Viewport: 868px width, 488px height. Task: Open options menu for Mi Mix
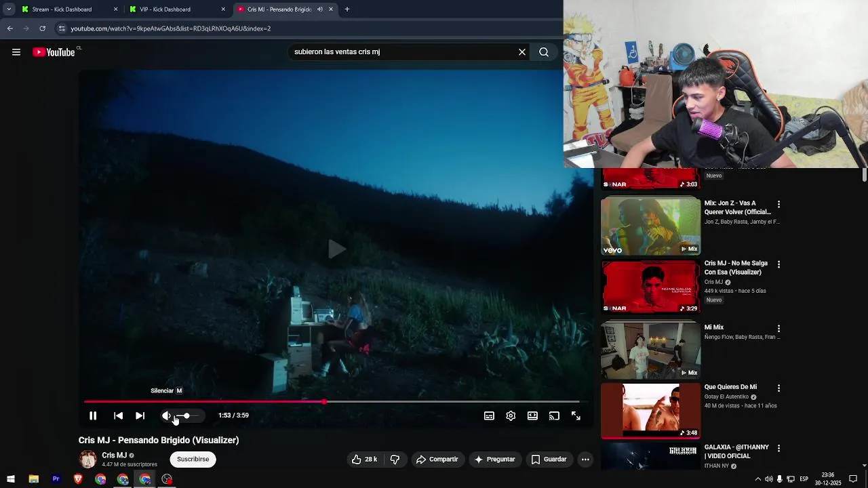coord(778,328)
